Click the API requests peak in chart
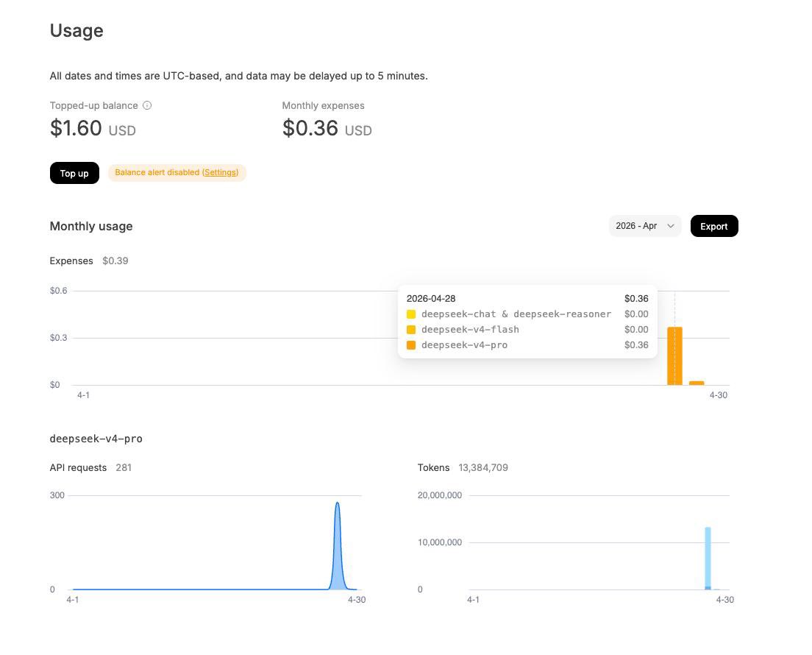Viewport: 812px width, 655px height. (x=338, y=503)
